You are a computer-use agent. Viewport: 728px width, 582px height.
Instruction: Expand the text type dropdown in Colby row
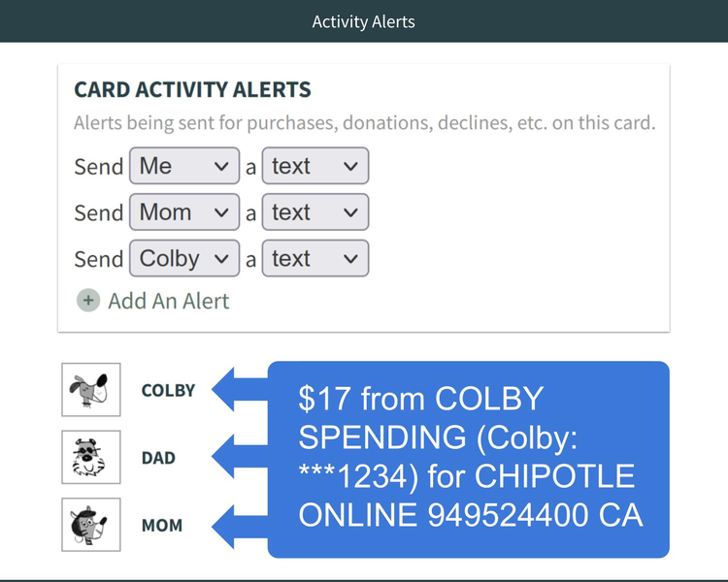(x=315, y=259)
